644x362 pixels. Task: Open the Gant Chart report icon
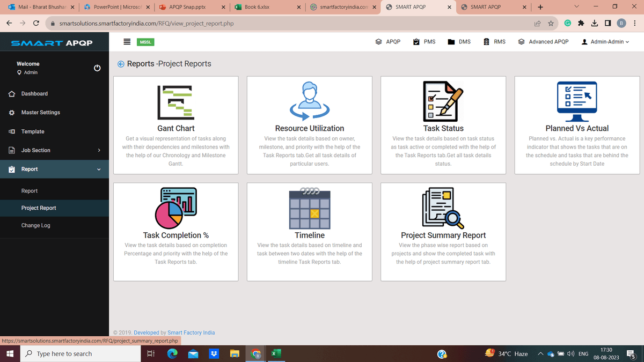175,101
